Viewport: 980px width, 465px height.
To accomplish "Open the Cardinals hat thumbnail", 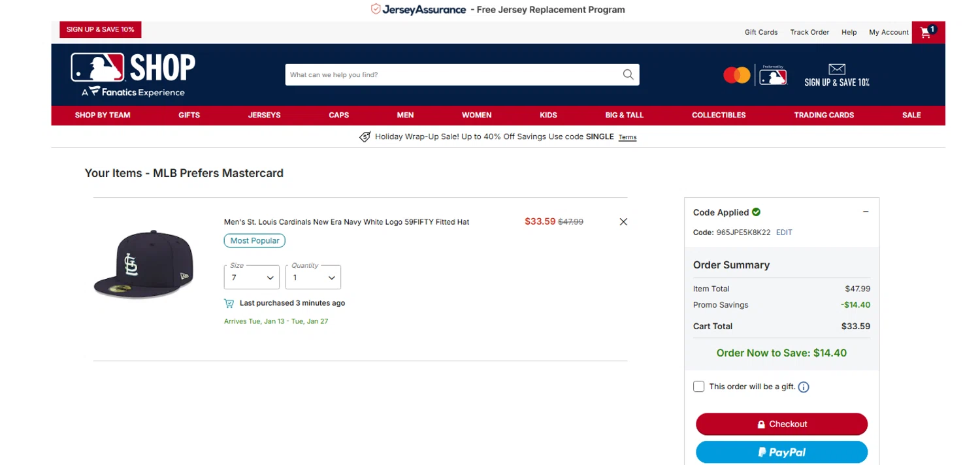I will [144, 265].
